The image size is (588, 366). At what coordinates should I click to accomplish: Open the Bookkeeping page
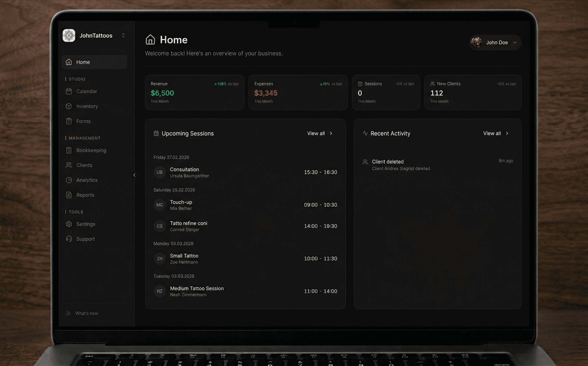[x=91, y=150]
